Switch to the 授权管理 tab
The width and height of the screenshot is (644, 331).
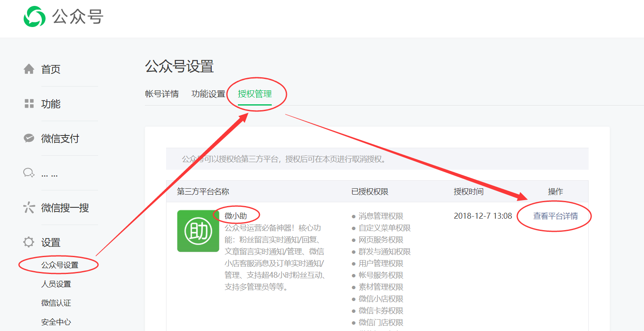click(255, 94)
